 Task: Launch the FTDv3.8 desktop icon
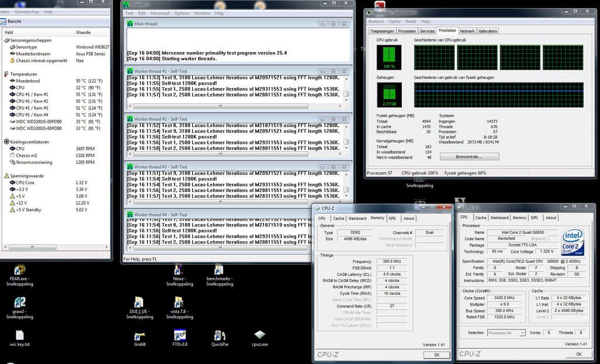pyautogui.click(x=179, y=335)
